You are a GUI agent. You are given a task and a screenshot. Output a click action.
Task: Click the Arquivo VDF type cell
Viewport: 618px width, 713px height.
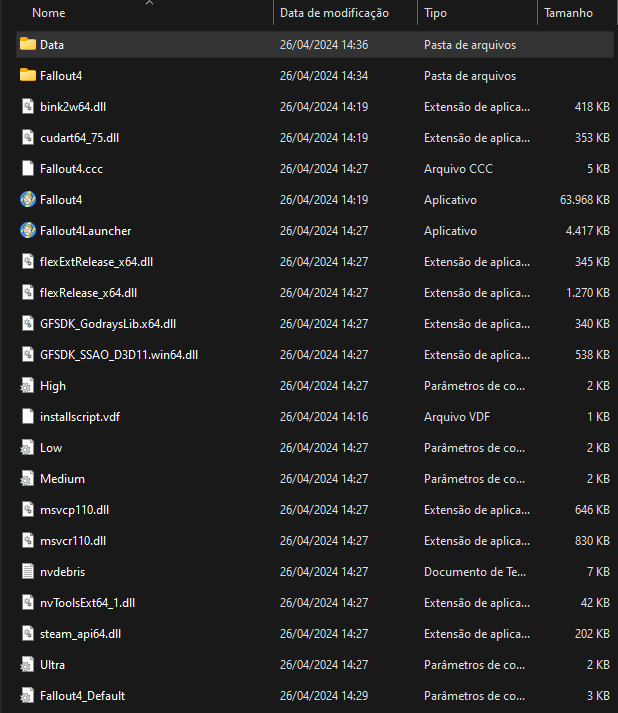[x=457, y=417]
